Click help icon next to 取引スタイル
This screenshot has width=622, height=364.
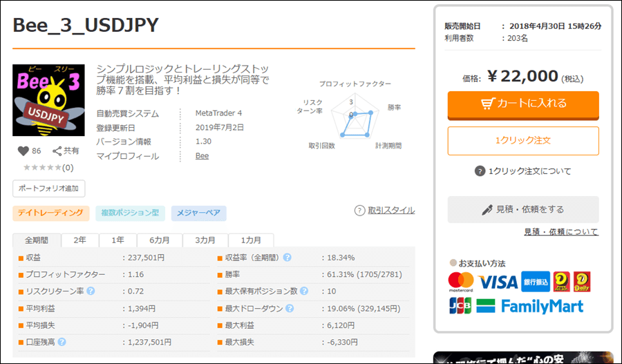(x=359, y=210)
